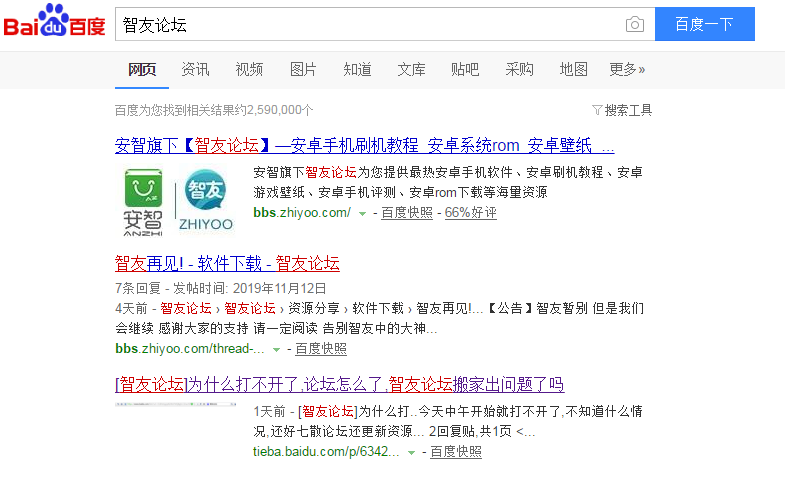
Task: Open the 知道 tab
Action: [357, 69]
